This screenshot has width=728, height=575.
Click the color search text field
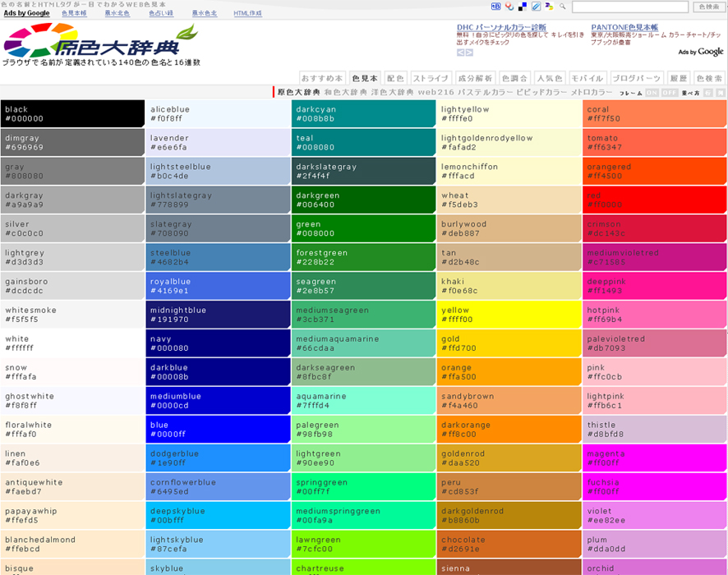point(629,7)
